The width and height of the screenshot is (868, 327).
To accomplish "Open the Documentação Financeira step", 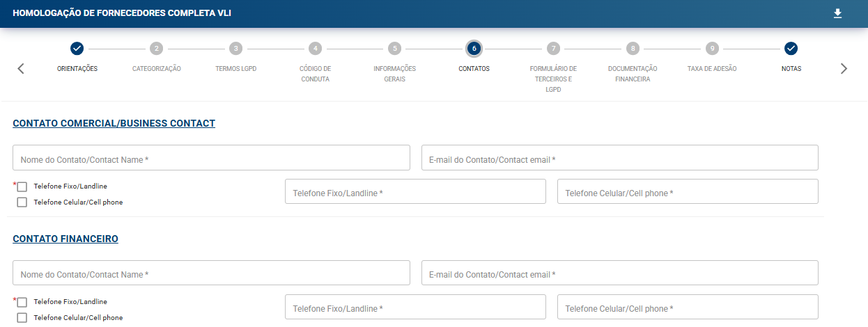I will (x=633, y=48).
